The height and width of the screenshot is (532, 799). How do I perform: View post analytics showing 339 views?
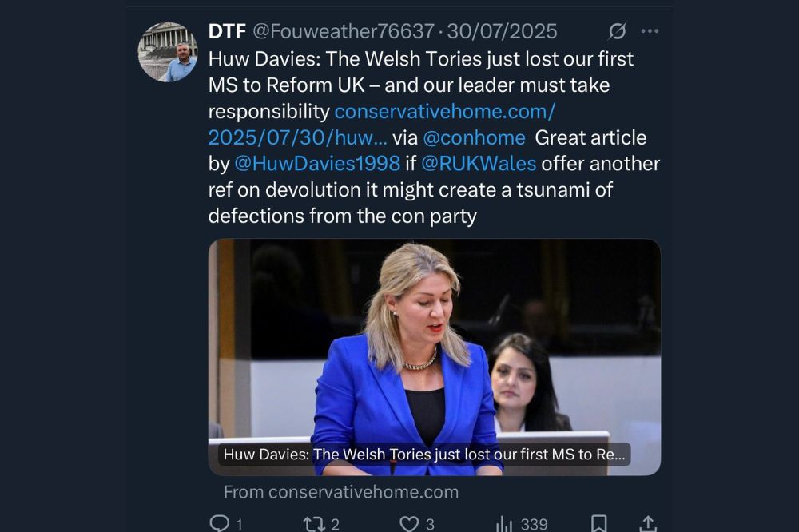pos(506,523)
